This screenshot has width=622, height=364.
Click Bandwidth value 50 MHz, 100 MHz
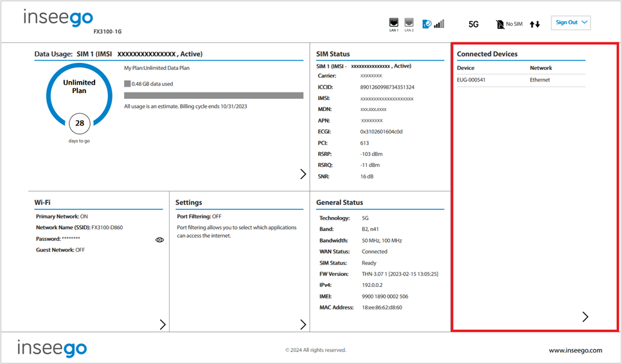coord(382,241)
